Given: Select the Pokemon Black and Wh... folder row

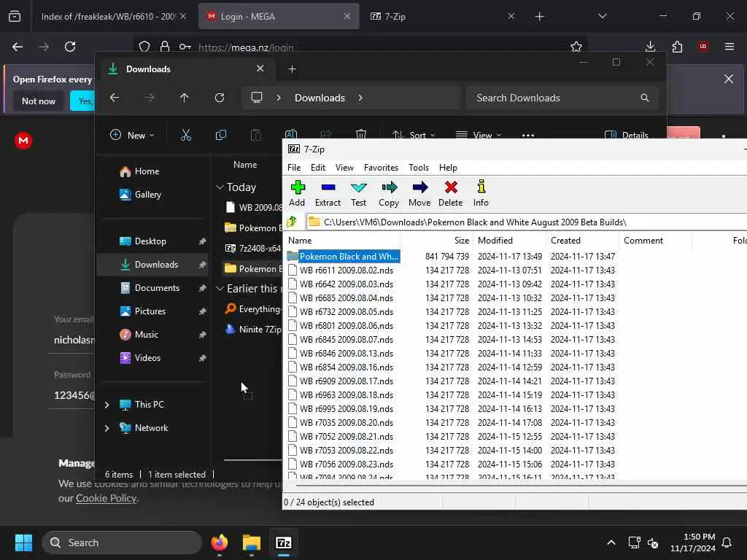Looking at the screenshot, I should [x=343, y=256].
